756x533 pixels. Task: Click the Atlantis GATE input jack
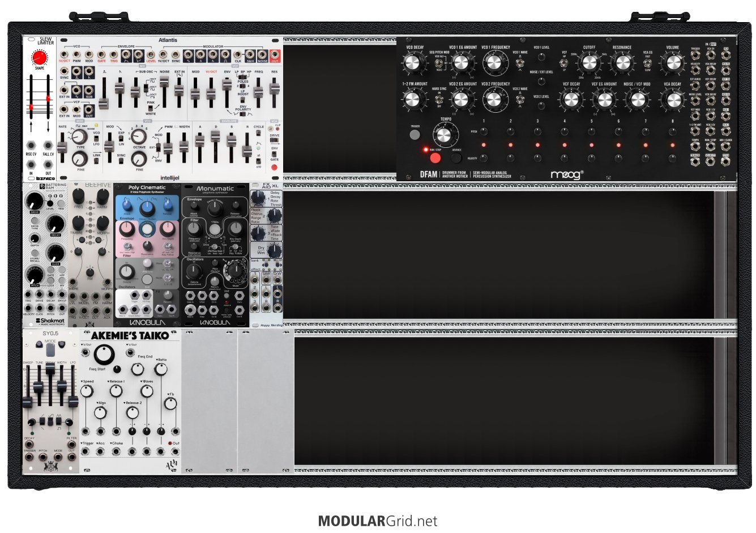pos(102,55)
